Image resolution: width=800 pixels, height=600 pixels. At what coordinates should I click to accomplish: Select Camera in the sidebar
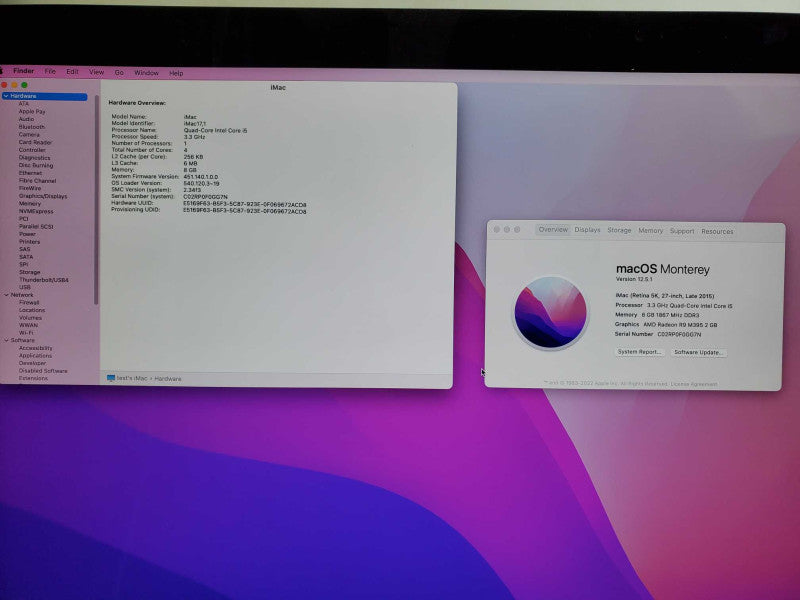click(x=29, y=134)
